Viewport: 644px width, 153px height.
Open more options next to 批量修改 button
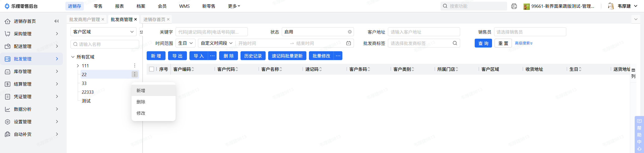(x=338, y=56)
